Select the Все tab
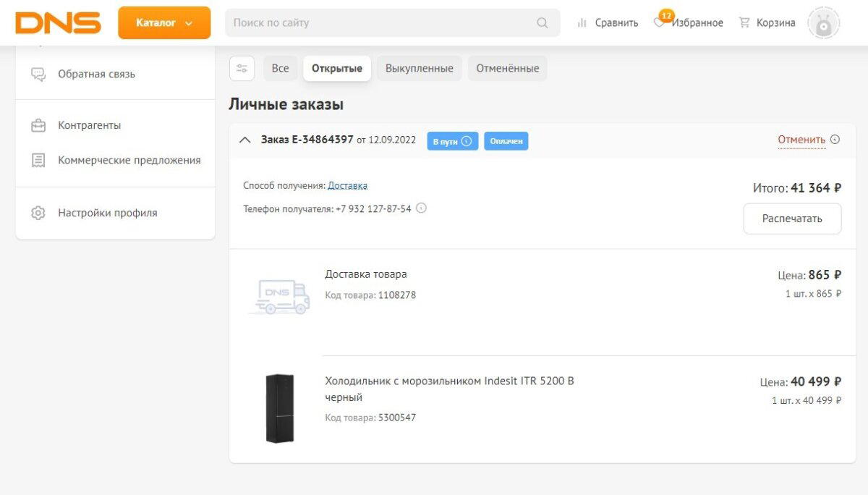868x495 pixels. click(281, 68)
